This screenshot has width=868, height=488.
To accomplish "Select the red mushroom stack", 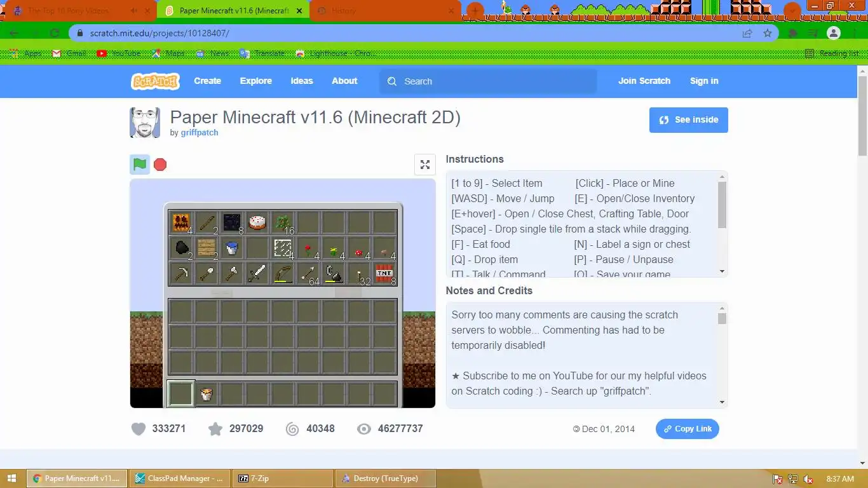I will 359,248.
